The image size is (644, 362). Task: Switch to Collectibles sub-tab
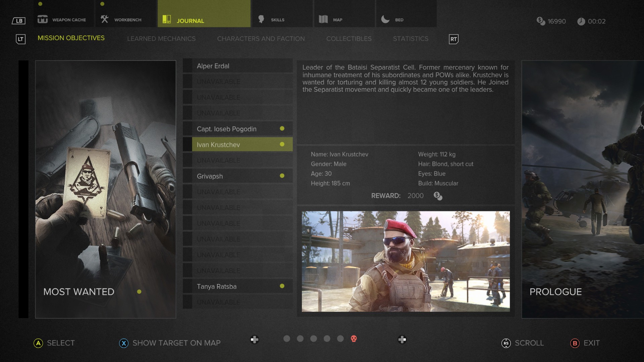tap(349, 39)
